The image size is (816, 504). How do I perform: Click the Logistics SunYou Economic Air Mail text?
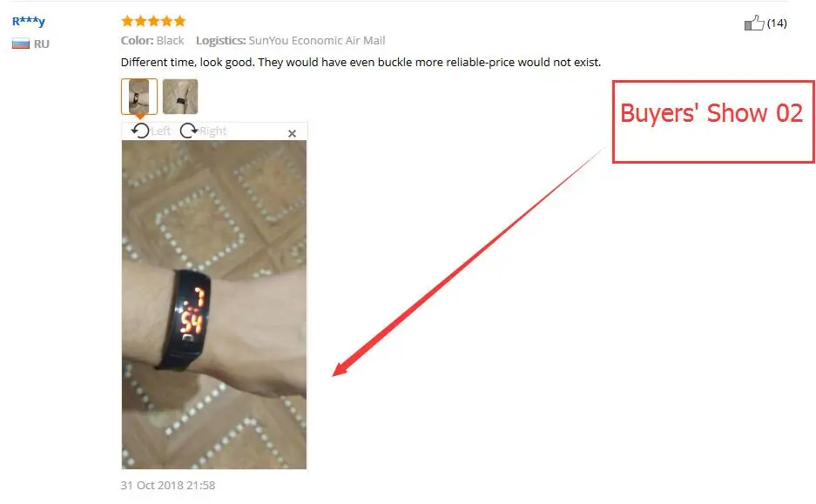point(290,41)
